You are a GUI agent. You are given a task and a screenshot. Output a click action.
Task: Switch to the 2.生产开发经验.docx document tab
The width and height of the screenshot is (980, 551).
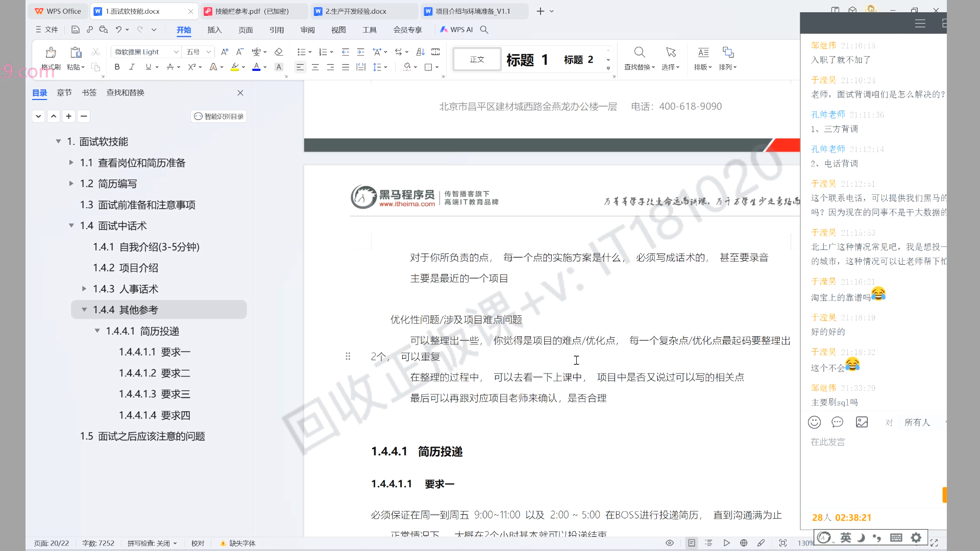click(x=356, y=11)
